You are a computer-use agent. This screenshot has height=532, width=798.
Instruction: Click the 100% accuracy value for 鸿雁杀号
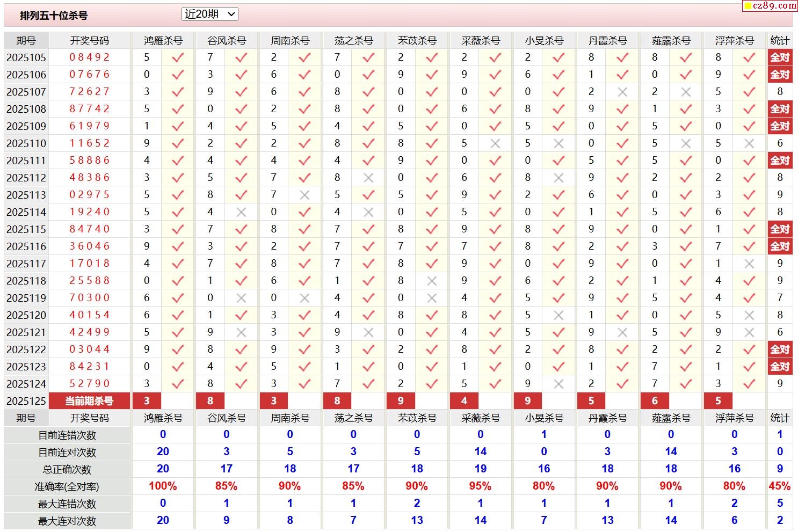pyautogui.click(x=163, y=486)
